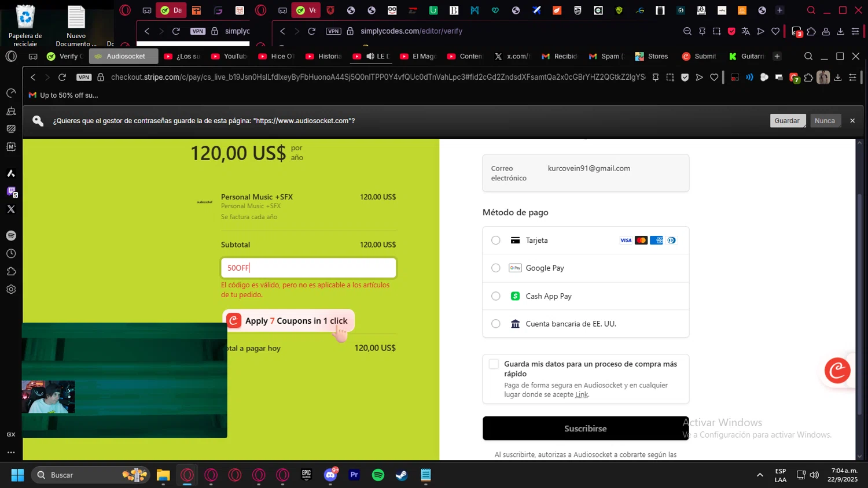Open Premiere Pro from the taskbar
Image resolution: width=868 pixels, height=488 pixels.
(354, 475)
